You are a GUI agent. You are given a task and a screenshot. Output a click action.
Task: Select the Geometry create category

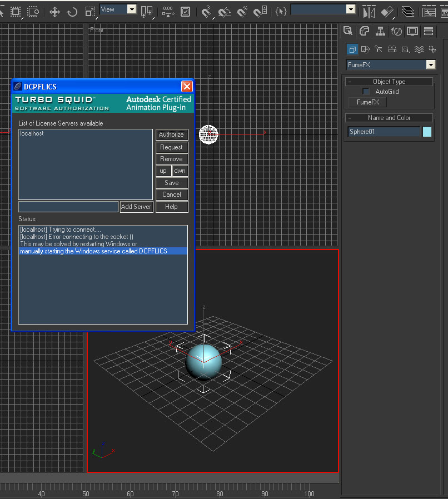coord(352,49)
